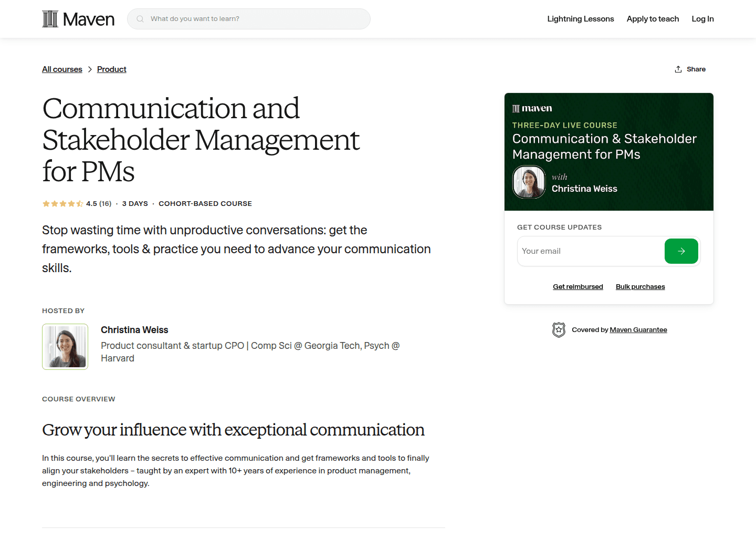756x538 pixels.
Task: Navigate back via All courses breadcrumb
Action: click(x=62, y=69)
